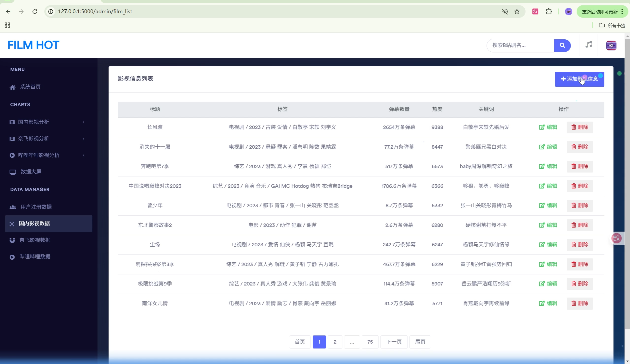Open 用户注册数据 menu item

click(x=36, y=207)
